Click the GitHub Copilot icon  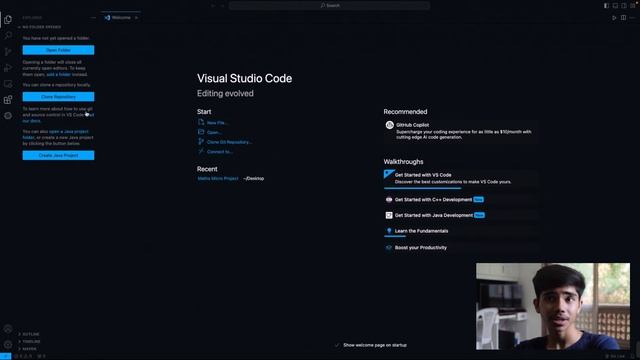(389, 125)
